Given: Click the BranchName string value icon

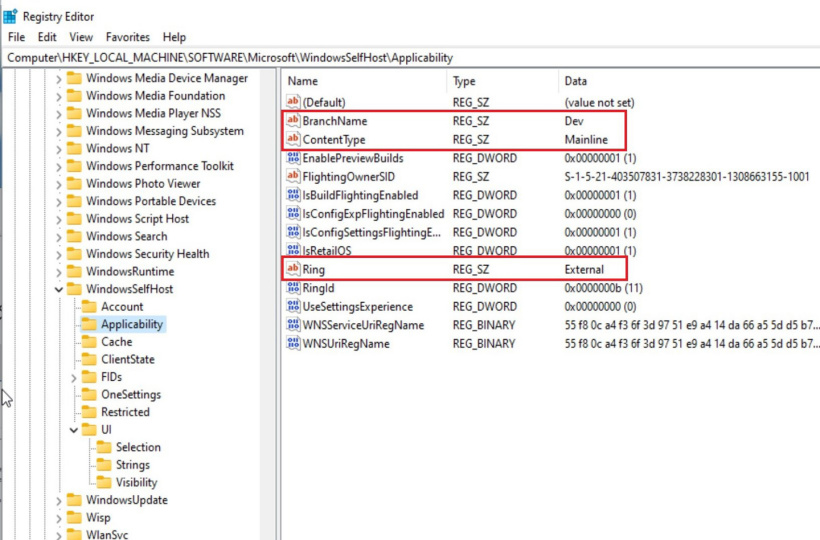Looking at the screenshot, I should [293, 121].
